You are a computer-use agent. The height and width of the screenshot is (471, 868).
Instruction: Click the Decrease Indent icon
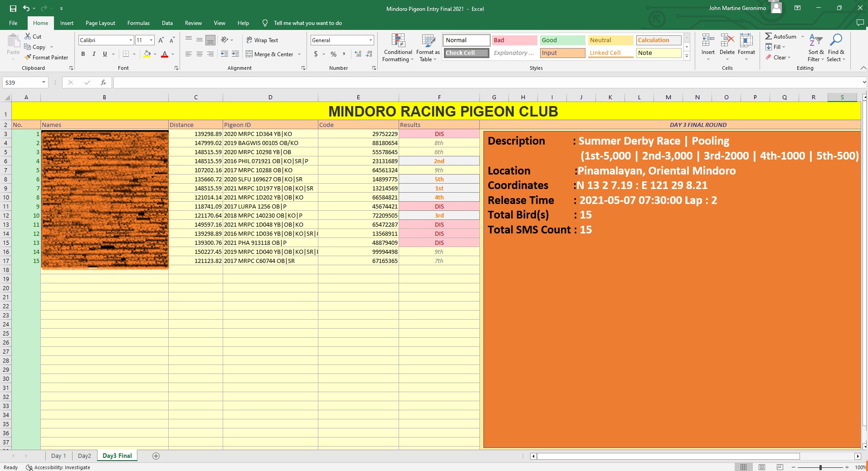(224, 54)
